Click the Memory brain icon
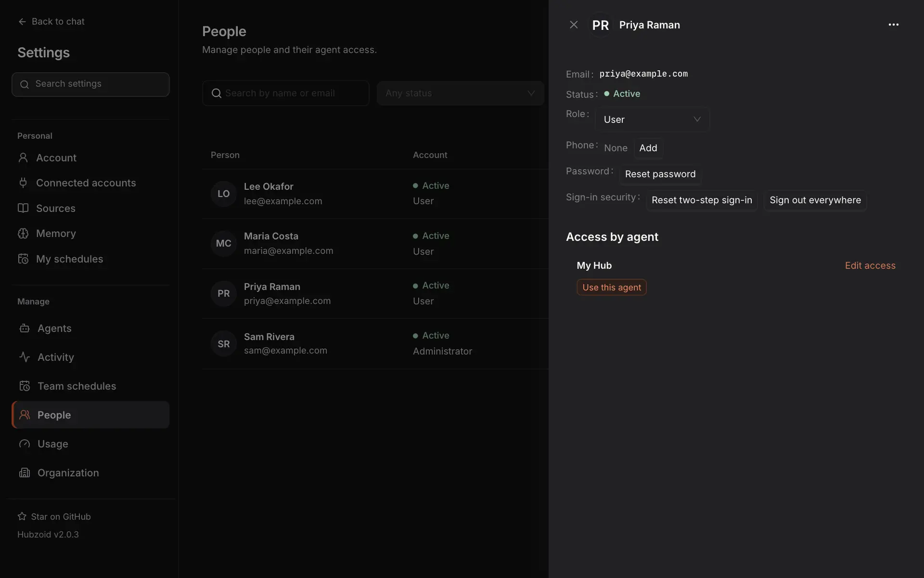 point(23,234)
